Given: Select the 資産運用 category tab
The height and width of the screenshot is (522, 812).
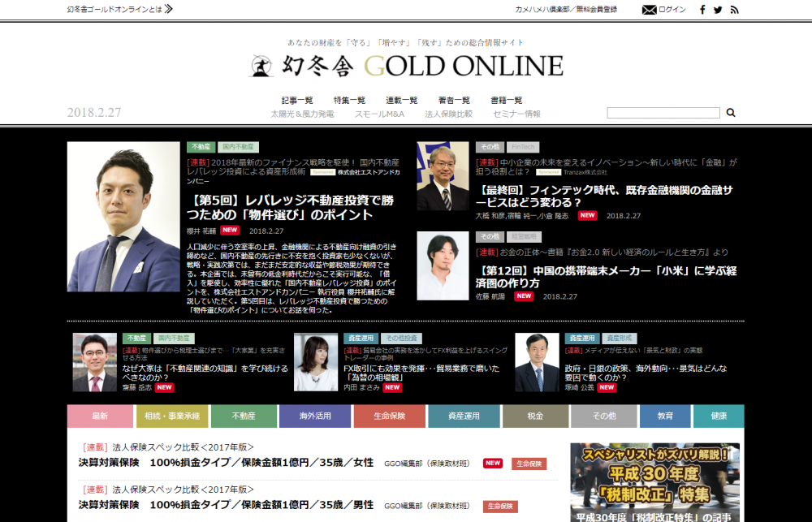Looking at the screenshot, I should pyautogui.click(x=464, y=416).
